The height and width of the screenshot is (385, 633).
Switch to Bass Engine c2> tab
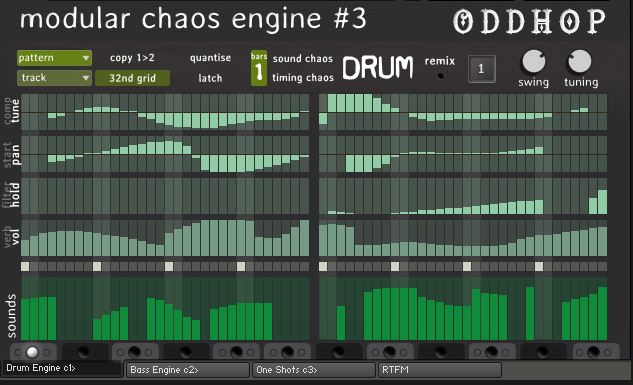pos(188,370)
